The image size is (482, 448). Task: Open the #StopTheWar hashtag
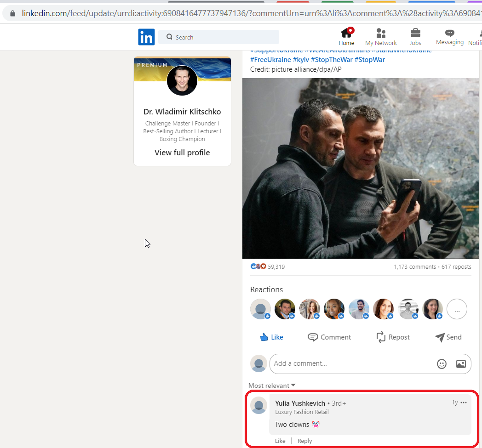click(x=332, y=60)
